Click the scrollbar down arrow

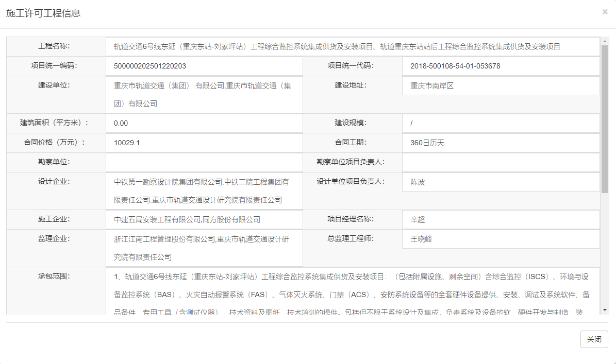(x=605, y=310)
